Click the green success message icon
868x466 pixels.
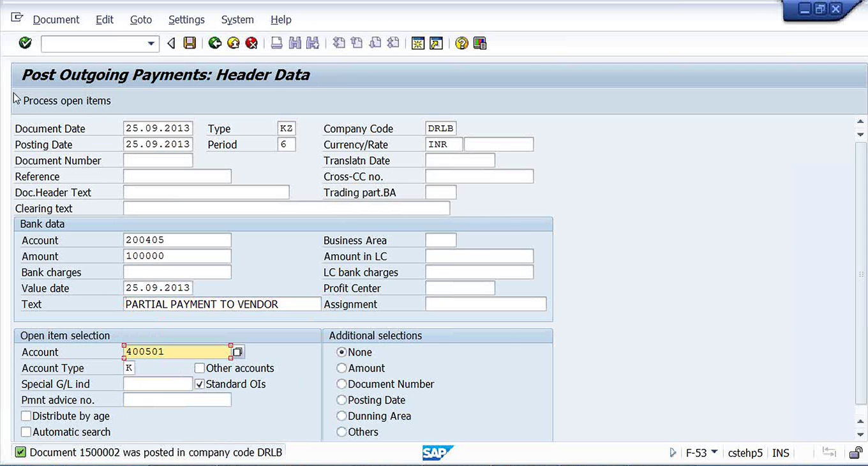[20, 453]
